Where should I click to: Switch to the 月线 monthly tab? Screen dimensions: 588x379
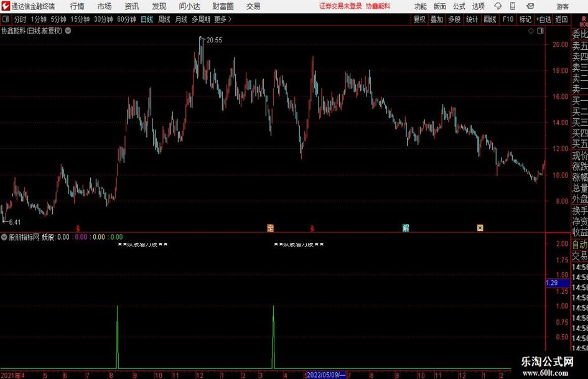[x=182, y=19]
